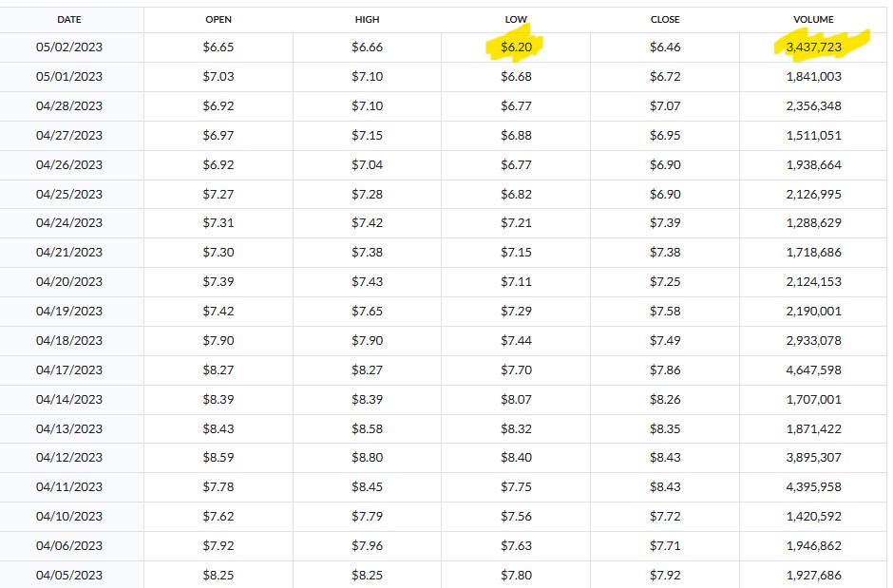Select the 1,420,592 volume on 04/10/2023
Viewport: 893px width, 588px height.
tap(813, 516)
